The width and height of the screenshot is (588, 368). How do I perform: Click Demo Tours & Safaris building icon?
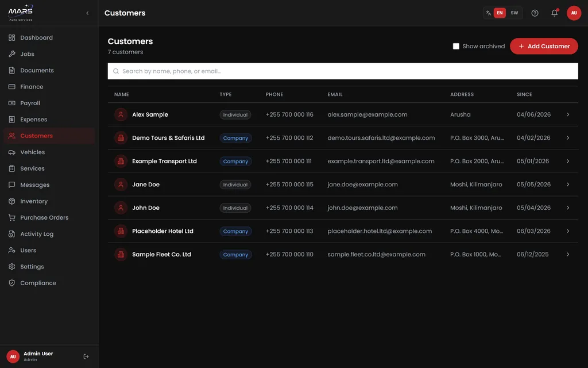coord(121,138)
